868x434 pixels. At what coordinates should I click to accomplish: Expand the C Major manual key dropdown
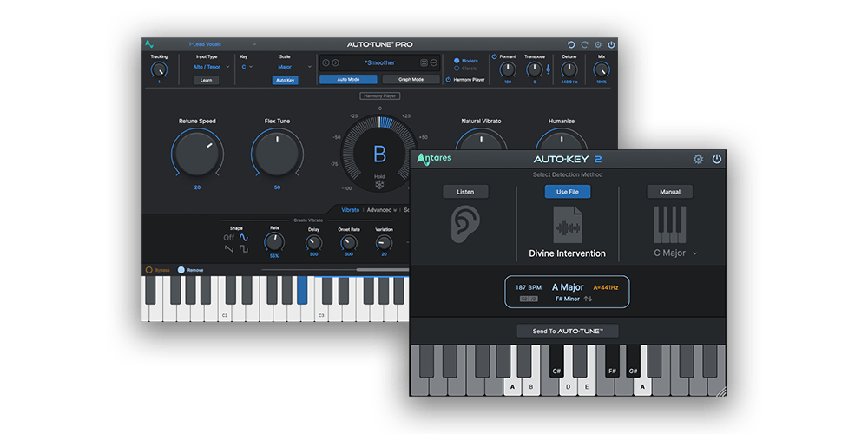click(x=675, y=253)
